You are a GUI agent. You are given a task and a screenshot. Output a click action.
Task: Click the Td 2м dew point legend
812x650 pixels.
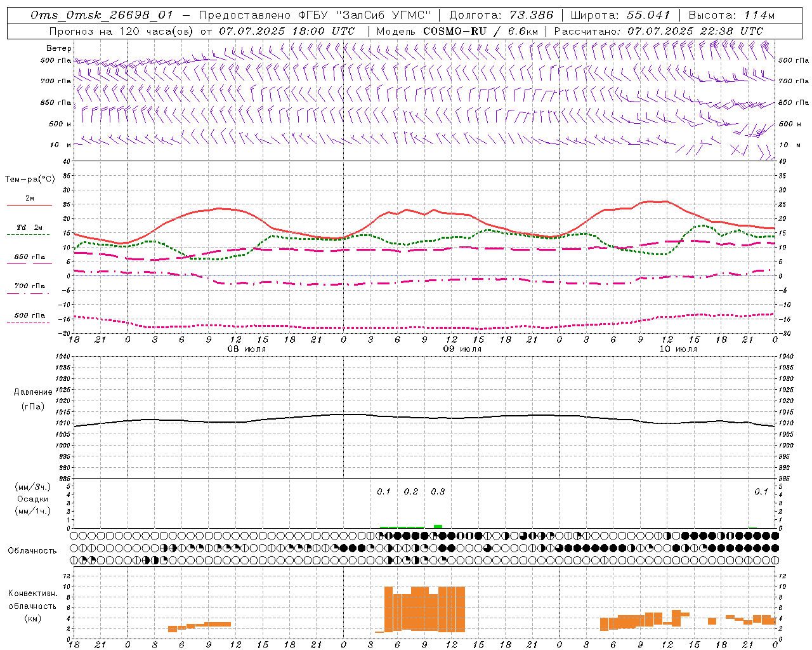(x=30, y=227)
